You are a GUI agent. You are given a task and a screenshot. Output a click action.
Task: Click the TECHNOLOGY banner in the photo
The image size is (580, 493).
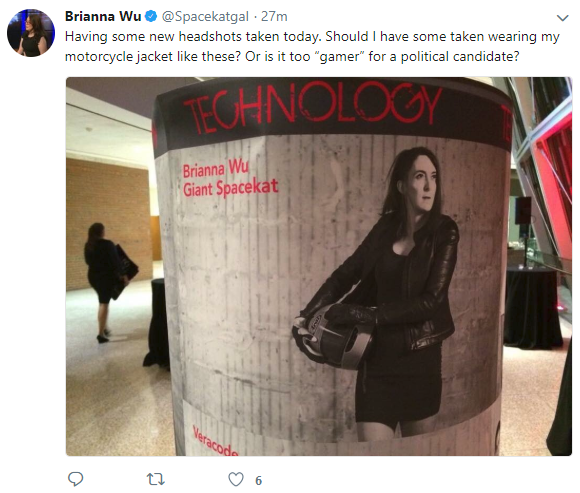click(x=313, y=106)
